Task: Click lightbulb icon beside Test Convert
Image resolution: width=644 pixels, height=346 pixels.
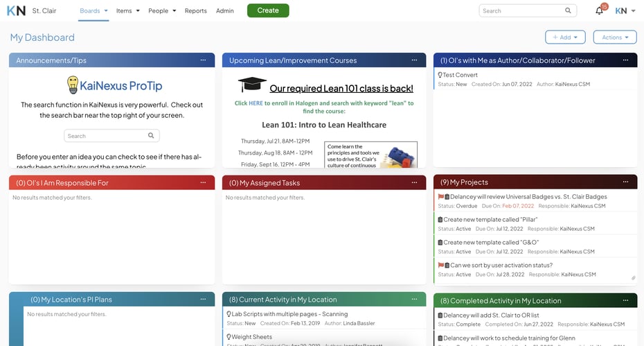Action: (x=440, y=75)
